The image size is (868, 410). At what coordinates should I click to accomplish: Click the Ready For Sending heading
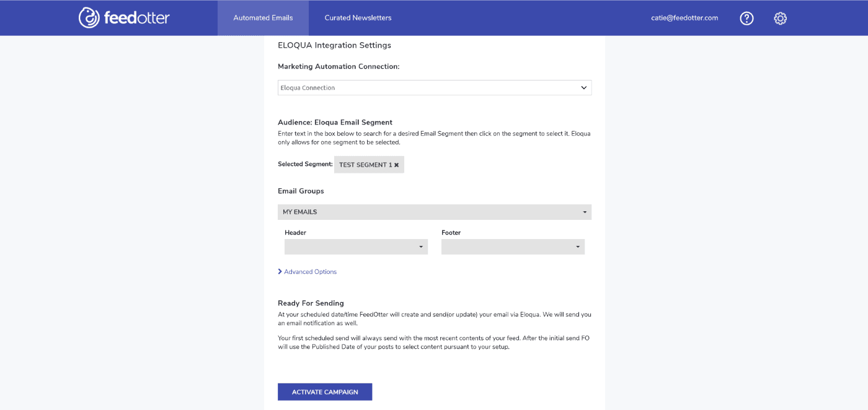311,303
